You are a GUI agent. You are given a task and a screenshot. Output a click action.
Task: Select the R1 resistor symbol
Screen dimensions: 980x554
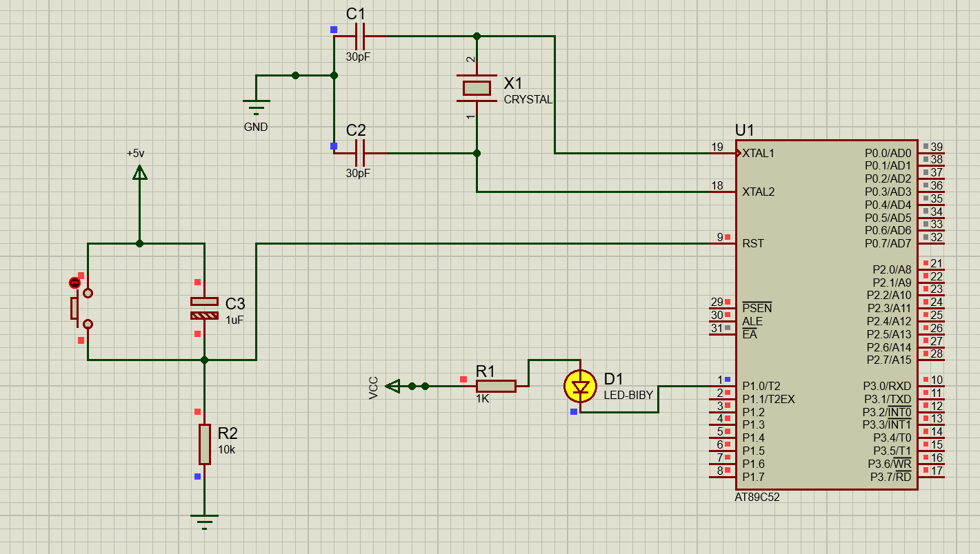pos(495,386)
